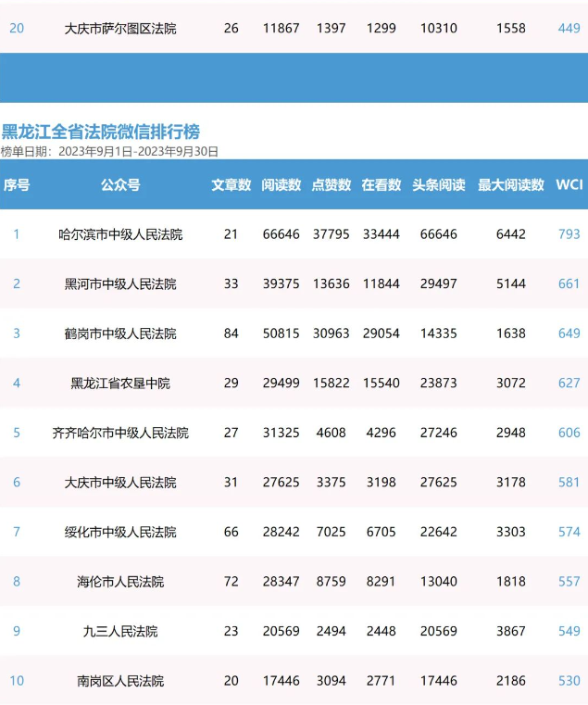Click the 阅读数 column header
This screenshot has width=588, height=705.
[x=281, y=184]
